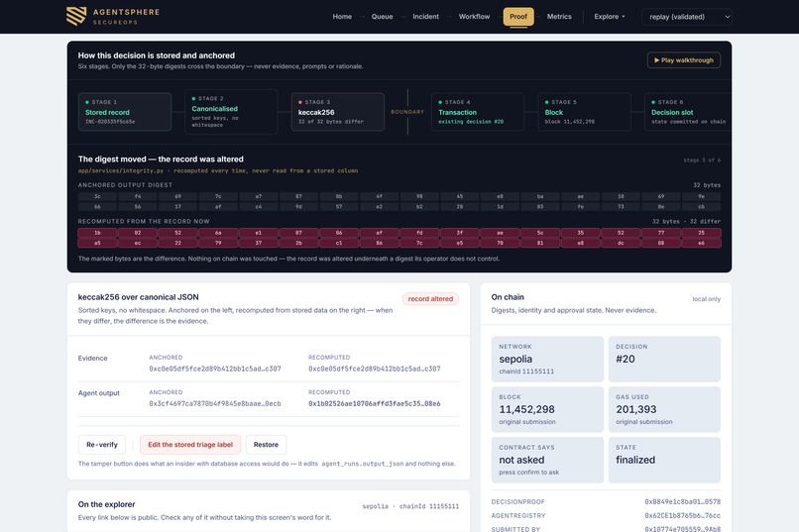
Task: Click anchored Agent output hash 0x3cf4697c
Action: pos(215,404)
